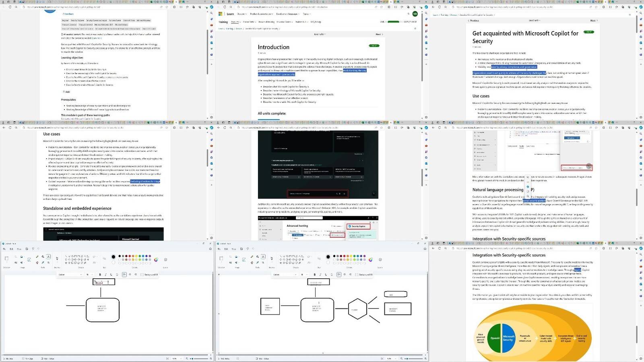The height and width of the screenshot is (362, 644).
Task: Click Save icon in the single-box Paint window
Action: click(x=27, y=249)
